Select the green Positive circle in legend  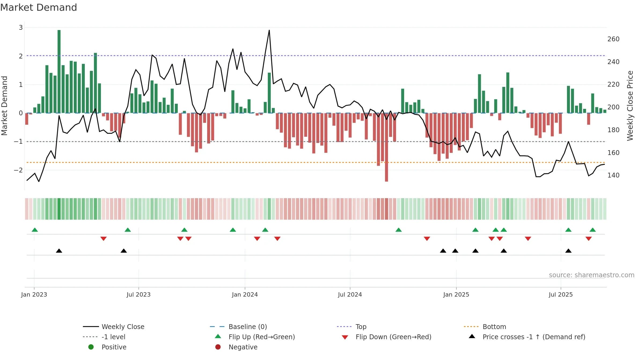tap(91, 347)
